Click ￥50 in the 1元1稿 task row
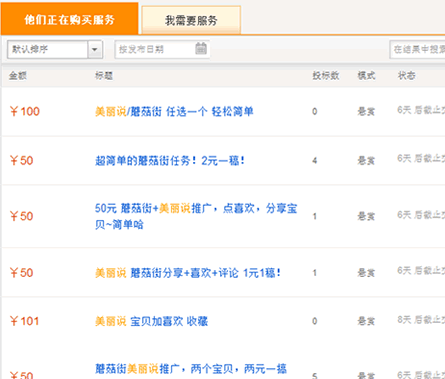The width and height of the screenshot is (445, 379). coord(21,273)
